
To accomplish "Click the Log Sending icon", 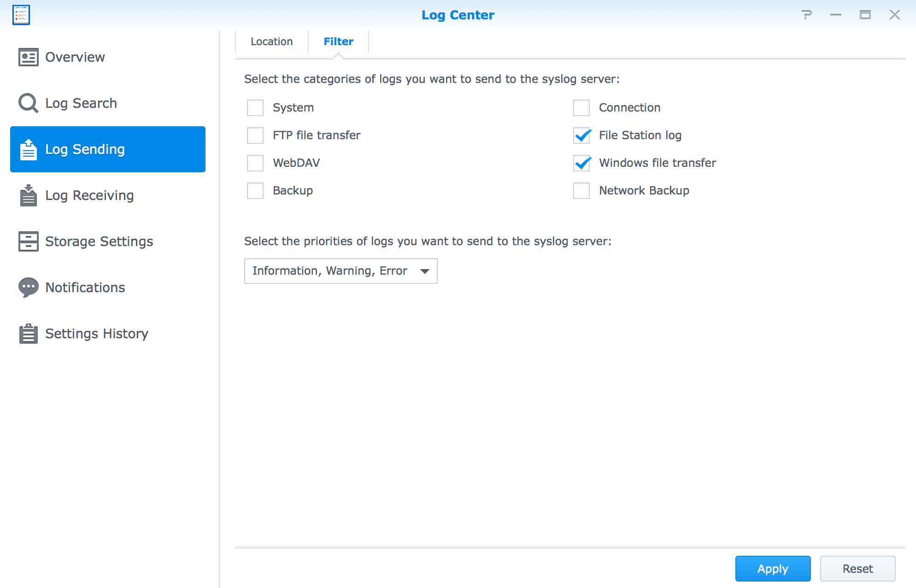I will (28, 149).
